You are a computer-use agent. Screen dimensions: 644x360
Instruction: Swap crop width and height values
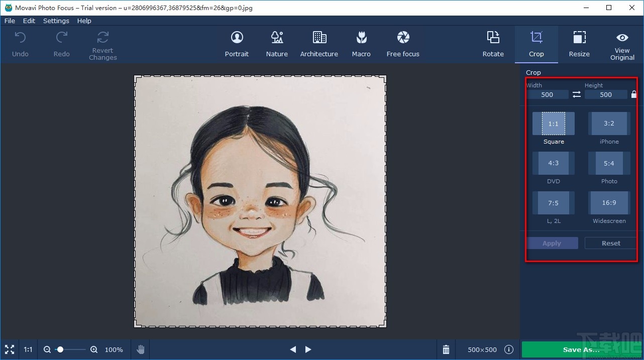(x=576, y=94)
